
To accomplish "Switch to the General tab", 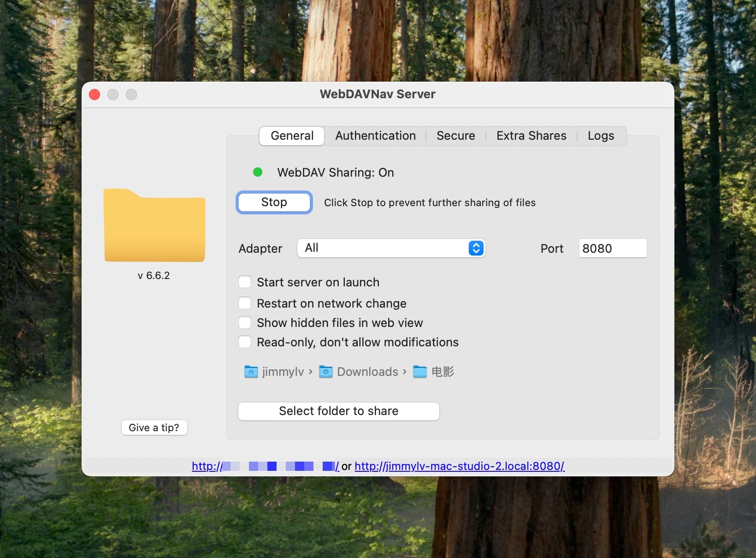I will point(292,136).
